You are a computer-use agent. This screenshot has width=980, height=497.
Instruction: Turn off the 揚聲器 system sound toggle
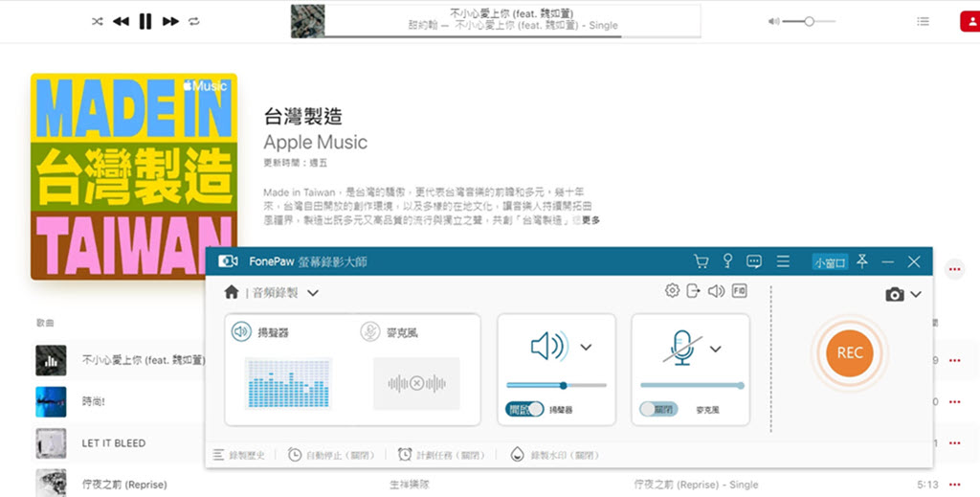524,410
